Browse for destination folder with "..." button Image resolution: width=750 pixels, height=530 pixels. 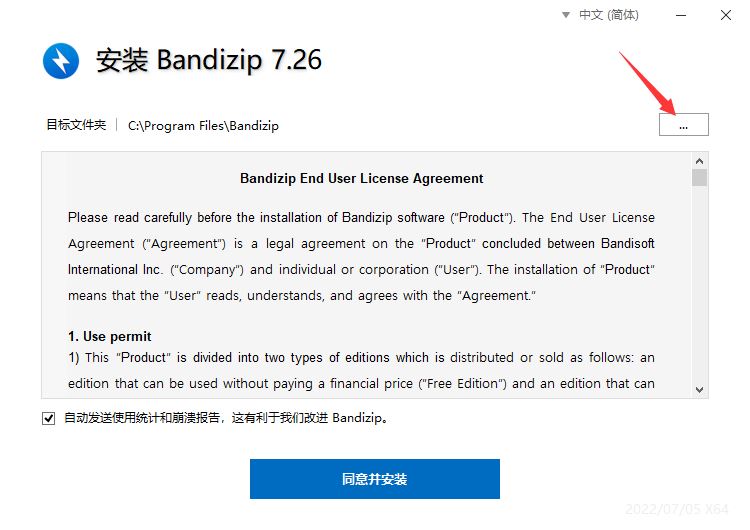click(684, 124)
